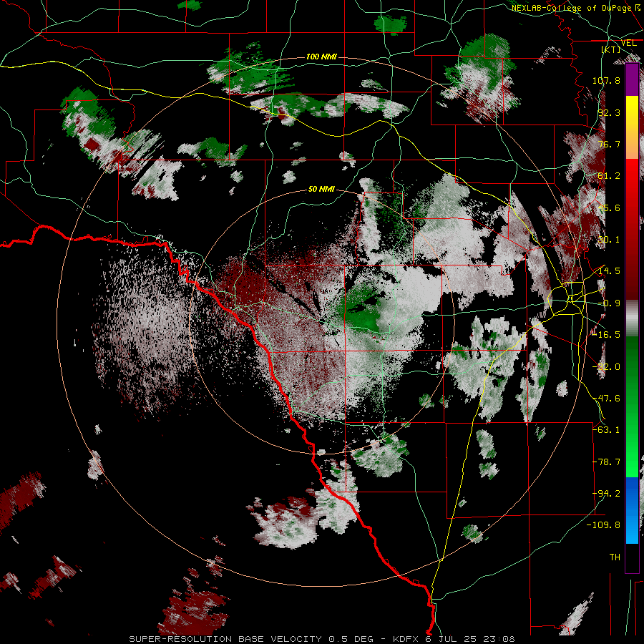Pick the purple segment atop the color bar
The width and height of the screenshot is (644, 644).
pos(632,79)
